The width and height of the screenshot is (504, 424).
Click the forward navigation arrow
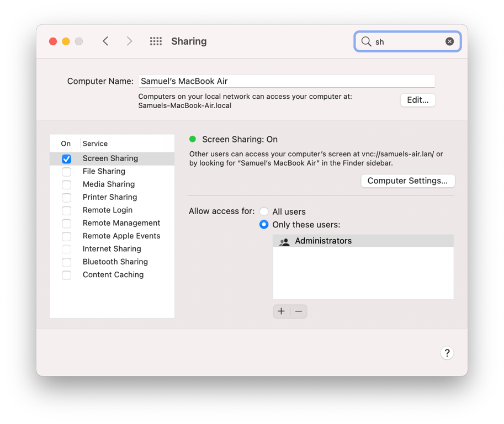pos(129,41)
